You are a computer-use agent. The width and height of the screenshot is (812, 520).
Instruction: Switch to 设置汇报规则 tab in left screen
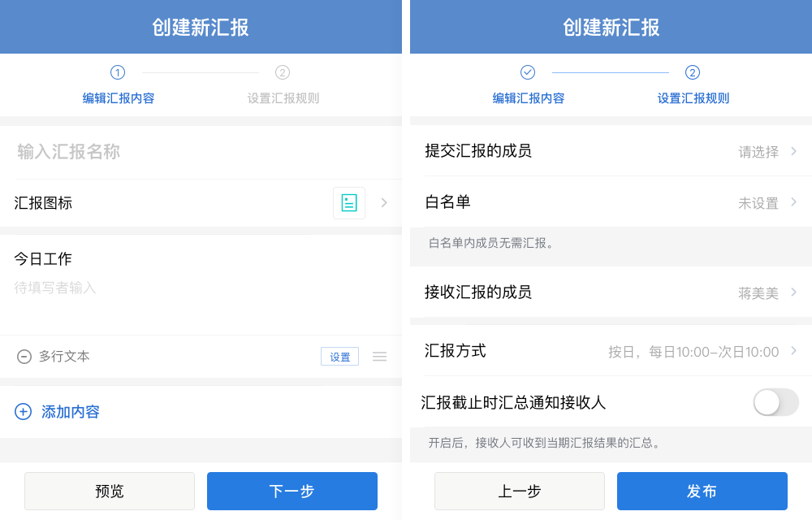pos(283,98)
